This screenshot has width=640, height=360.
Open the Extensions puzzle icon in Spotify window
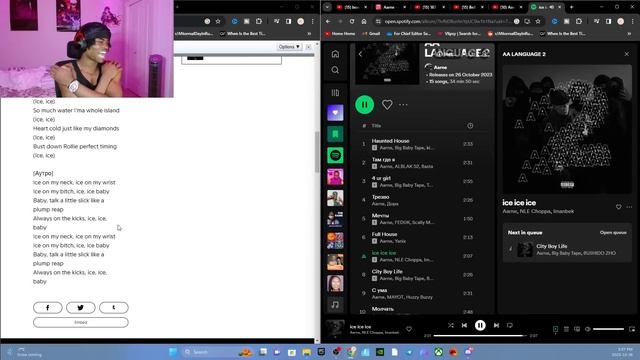[579, 21]
